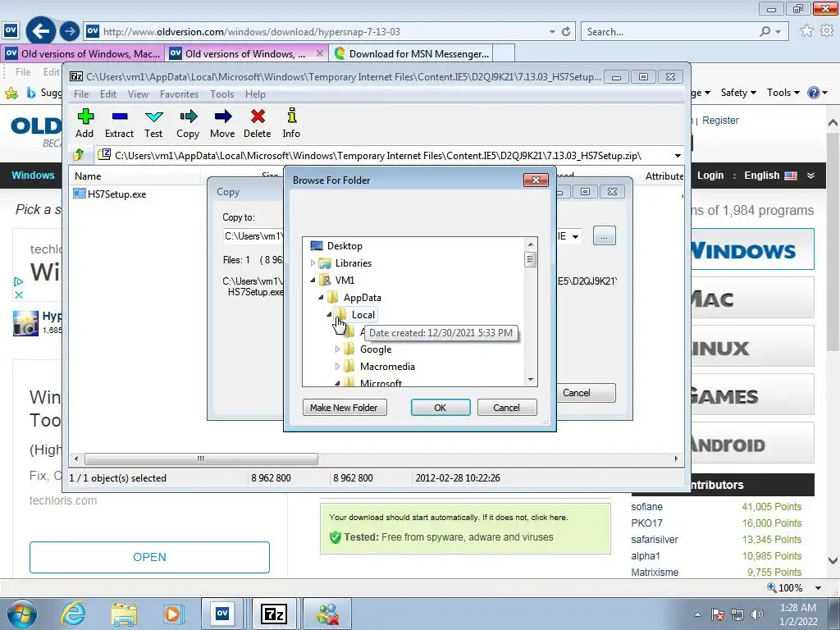The height and width of the screenshot is (630, 840).
Task: Click the Test icon in 7-Zip toolbar
Action: click(x=153, y=116)
